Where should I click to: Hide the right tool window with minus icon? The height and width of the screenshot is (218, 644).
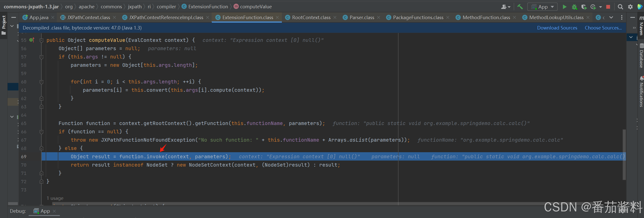(632, 17)
